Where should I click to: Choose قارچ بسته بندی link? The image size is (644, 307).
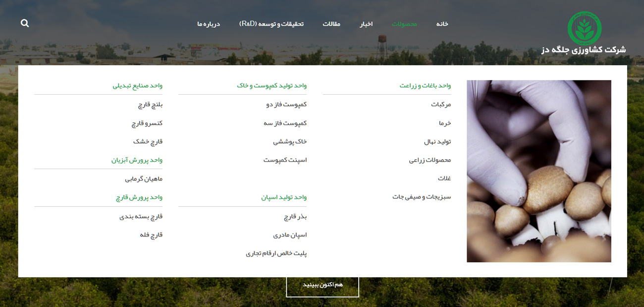(141, 217)
